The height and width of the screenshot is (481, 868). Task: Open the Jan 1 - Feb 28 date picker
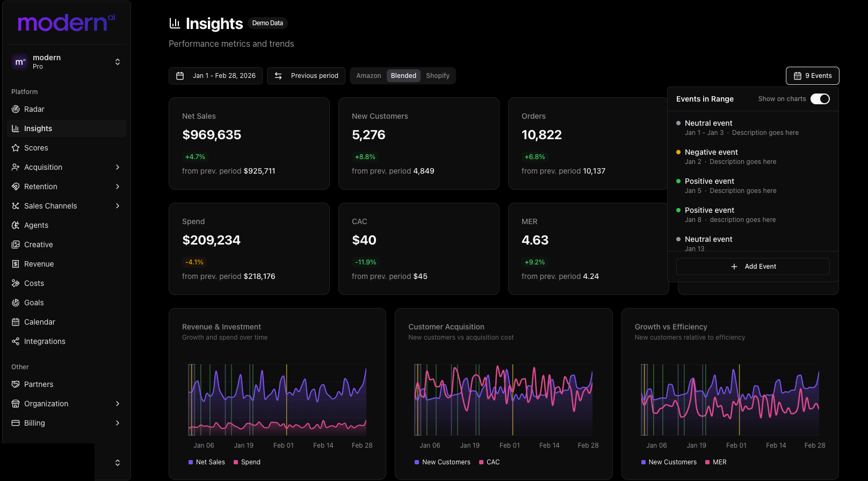point(215,76)
